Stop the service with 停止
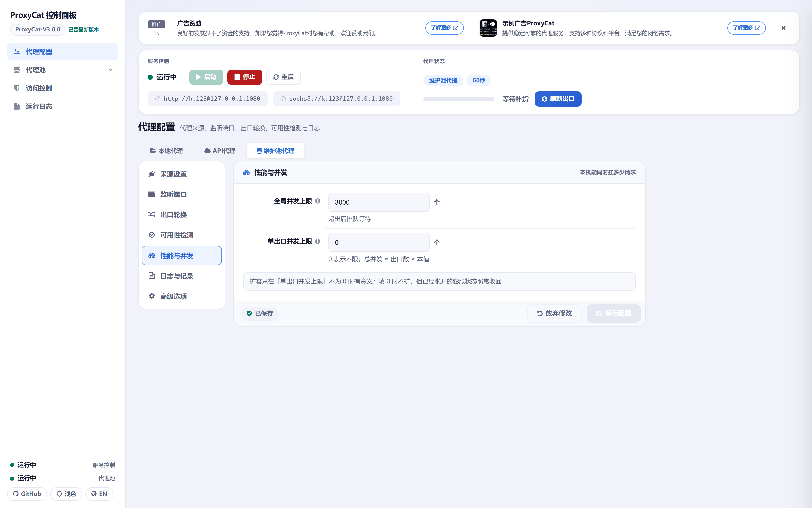 pyautogui.click(x=245, y=77)
